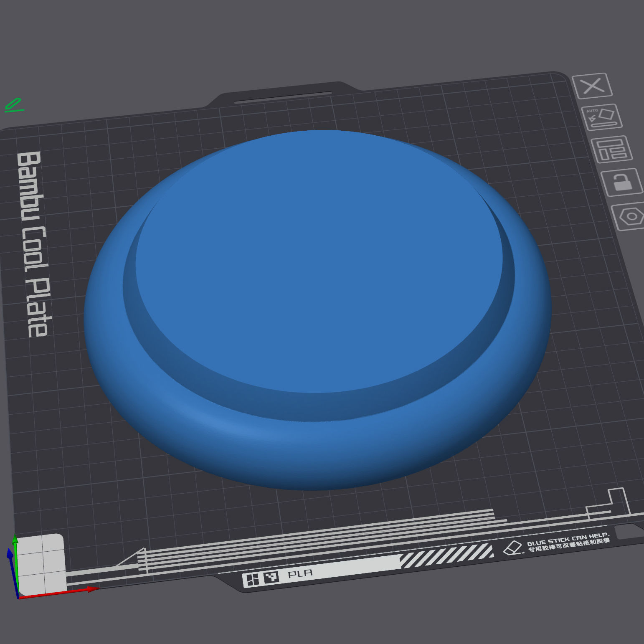
Task: Open plate settings hexagon icon
Action: click(x=630, y=216)
